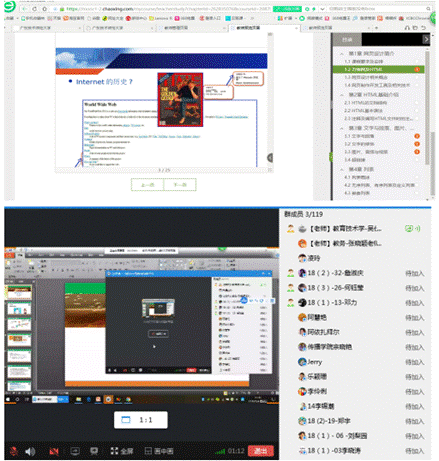Collapse the 第2章 HTML chapter group
439x461 pixels.
pyautogui.click(x=342, y=95)
